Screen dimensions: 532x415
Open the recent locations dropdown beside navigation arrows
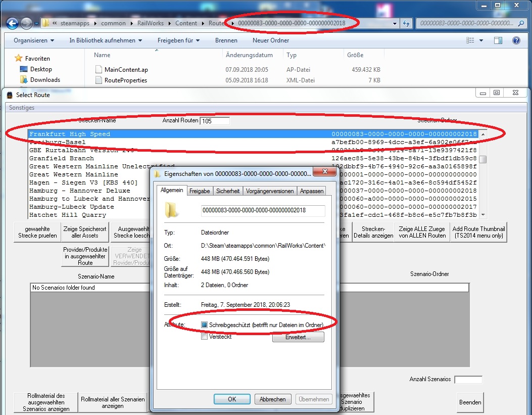(x=36, y=24)
